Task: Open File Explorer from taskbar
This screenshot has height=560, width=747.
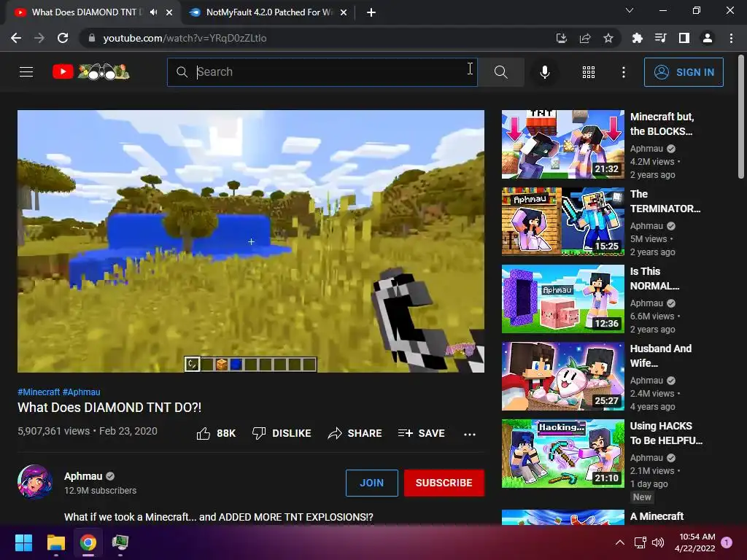Action: tap(56, 542)
